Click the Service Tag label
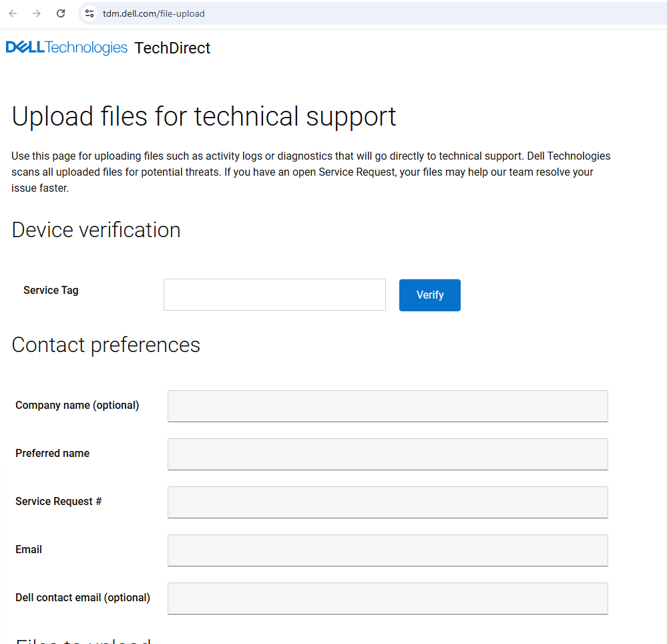Screen dimensions: 667x644 (51, 291)
